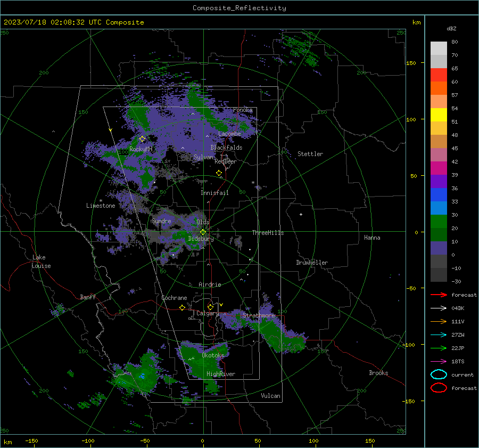This screenshot has height=448, width=479.
Task: Select the slate purple swatch between 10 and 0 dBZ
Action: pos(439,248)
